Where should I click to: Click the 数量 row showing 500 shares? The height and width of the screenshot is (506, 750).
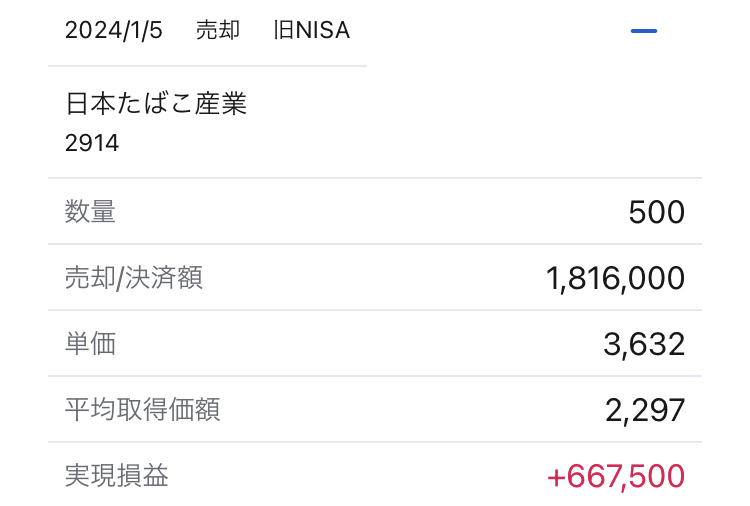click(x=375, y=211)
